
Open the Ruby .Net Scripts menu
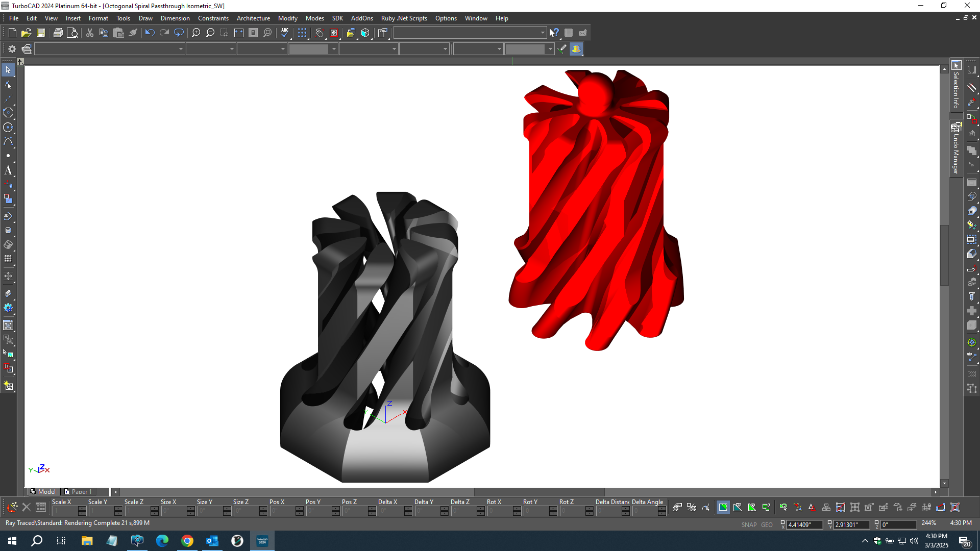(x=404, y=18)
